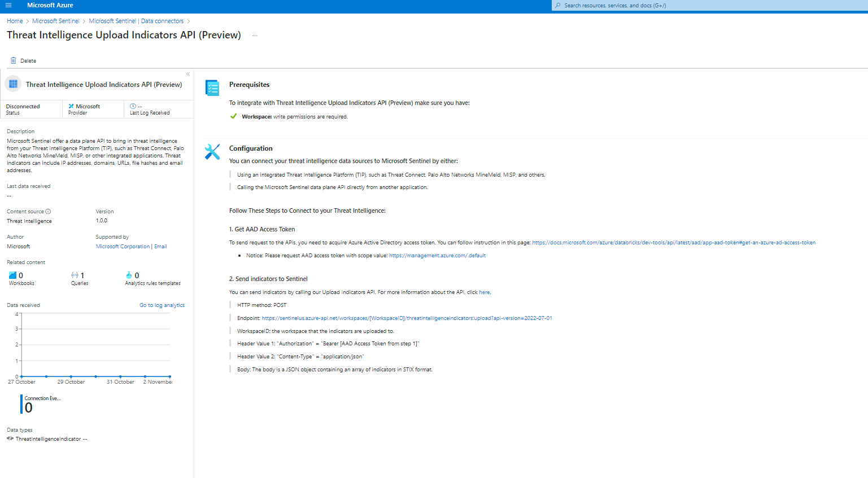Click the ThreatIntelligenceIndicator data type text

pyautogui.click(x=48, y=439)
